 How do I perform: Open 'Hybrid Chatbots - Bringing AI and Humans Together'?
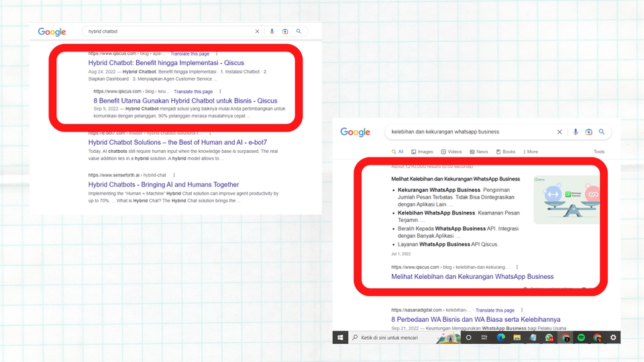(x=164, y=185)
